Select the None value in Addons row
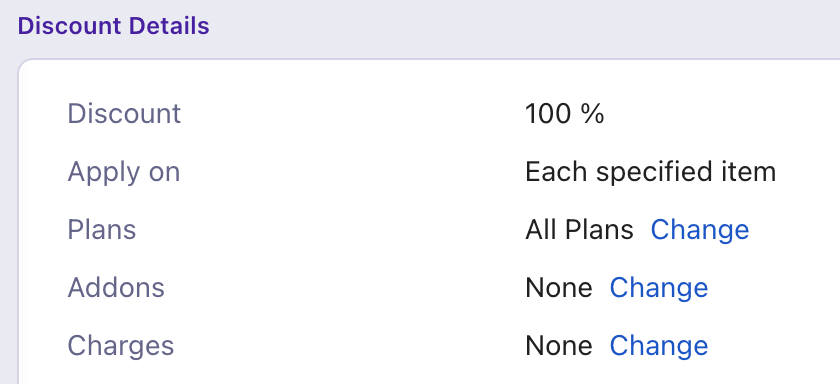 pos(559,288)
